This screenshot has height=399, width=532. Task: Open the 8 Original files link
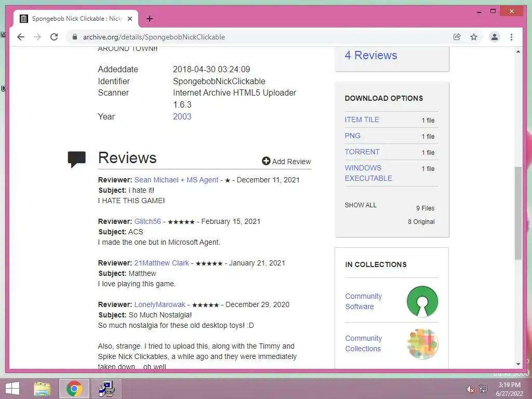coord(421,221)
